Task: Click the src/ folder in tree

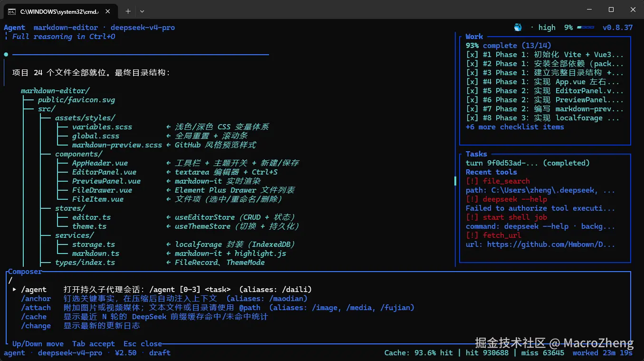Action: pyautogui.click(x=47, y=109)
